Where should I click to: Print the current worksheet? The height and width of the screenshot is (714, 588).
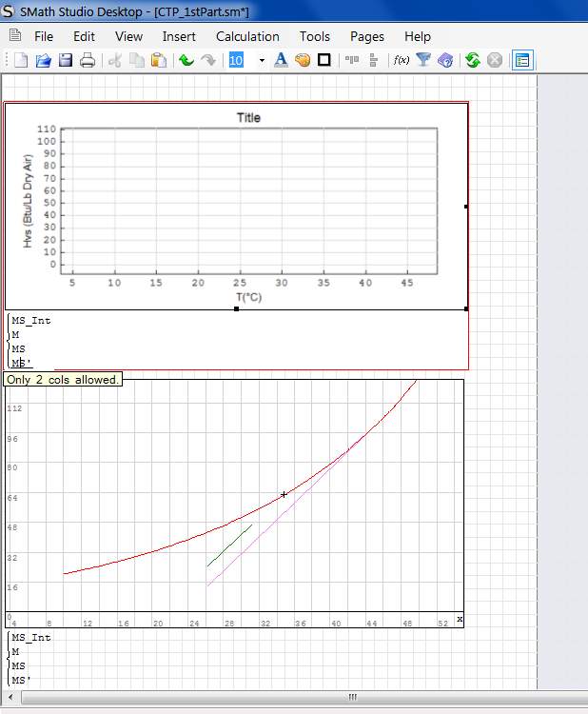(x=88, y=60)
